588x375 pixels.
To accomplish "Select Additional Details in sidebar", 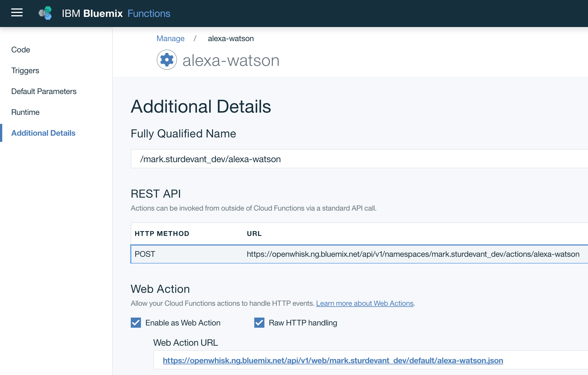I will pos(43,133).
